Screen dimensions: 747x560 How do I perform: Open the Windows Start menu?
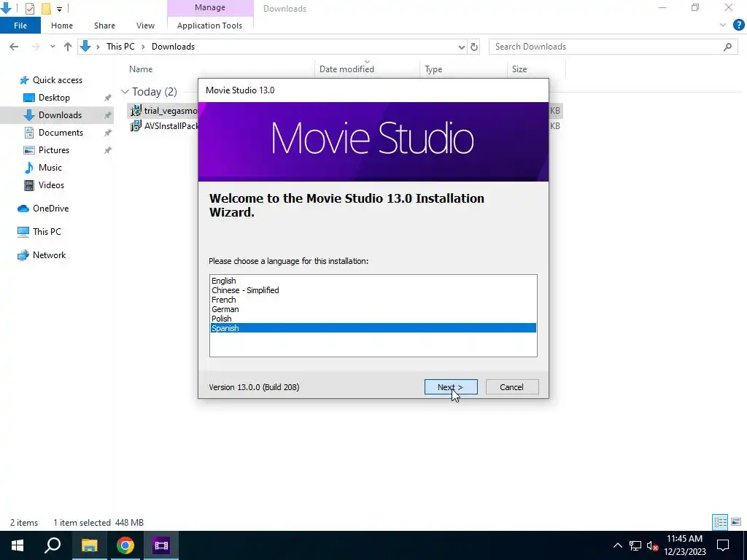coord(18,545)
